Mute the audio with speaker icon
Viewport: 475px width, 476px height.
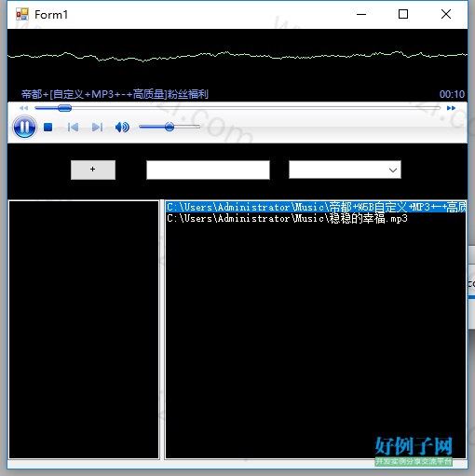click(122, 127)
